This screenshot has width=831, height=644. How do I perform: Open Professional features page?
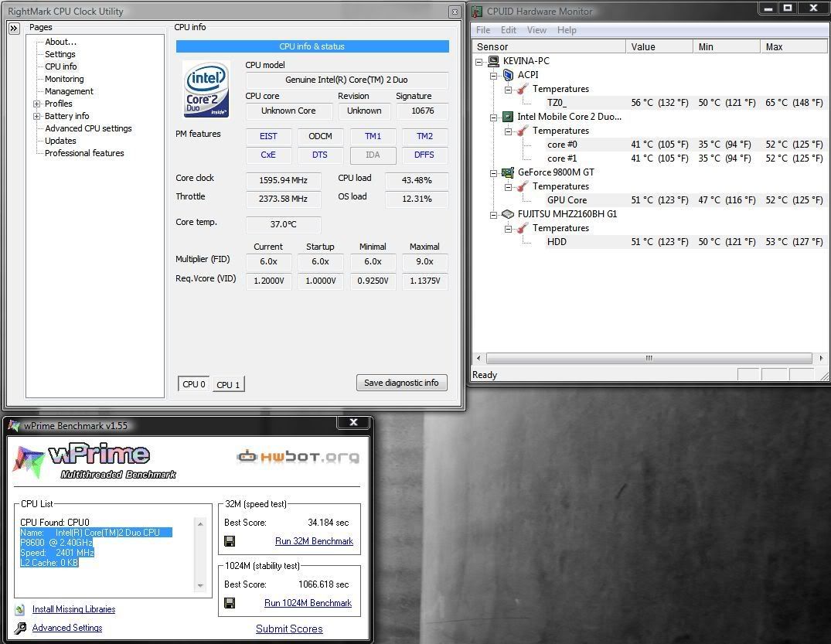(84, 153)
